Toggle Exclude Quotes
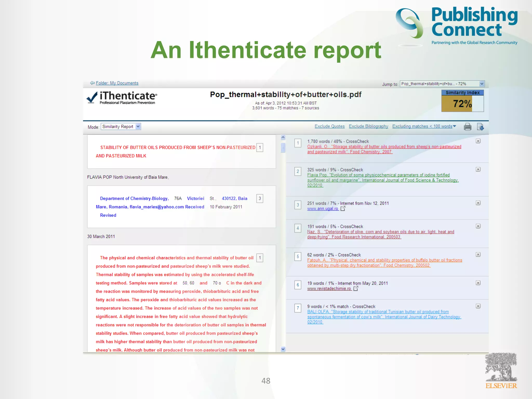 pyautogui.click(x=329, y=126)
